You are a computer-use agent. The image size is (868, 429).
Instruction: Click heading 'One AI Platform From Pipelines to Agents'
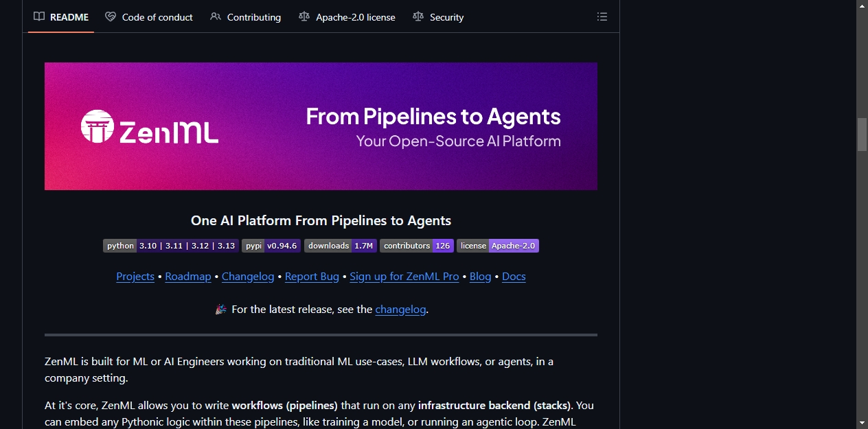coord(321,220)
